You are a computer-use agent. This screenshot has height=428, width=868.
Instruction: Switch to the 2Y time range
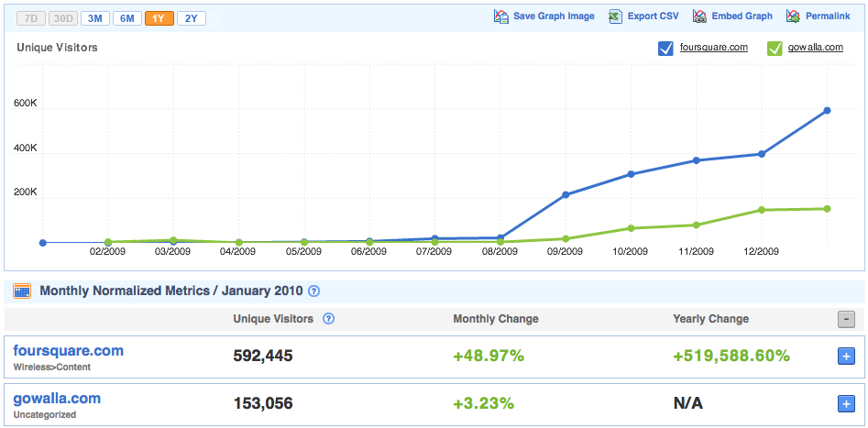tap(191, 18)
